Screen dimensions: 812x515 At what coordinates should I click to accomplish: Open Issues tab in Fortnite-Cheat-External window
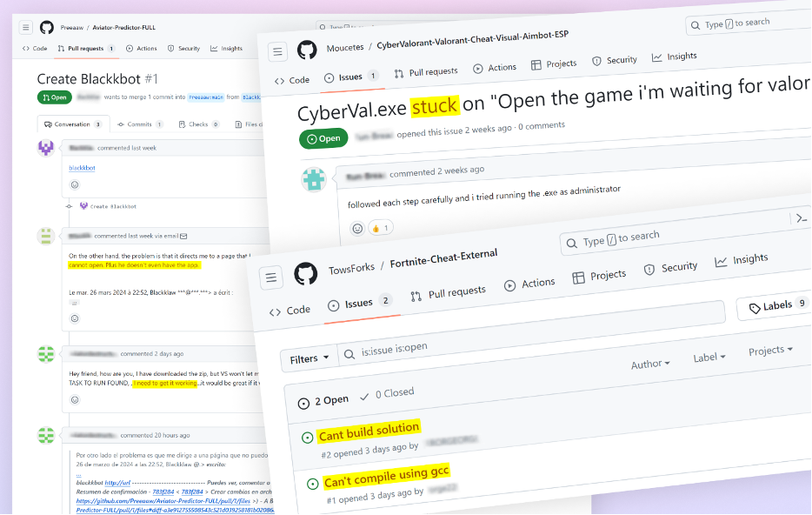pos(361,303)
